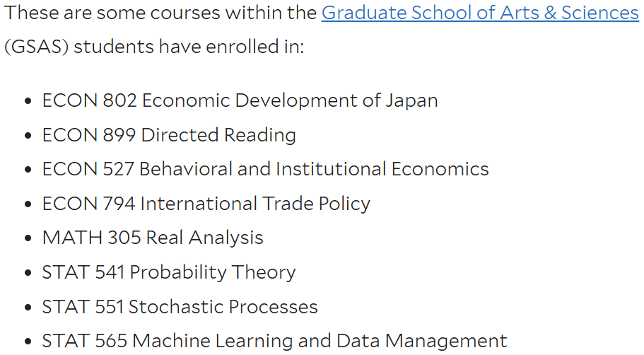
Task: Select the bullet point before ECON 527
Action: tap(28, 170)
